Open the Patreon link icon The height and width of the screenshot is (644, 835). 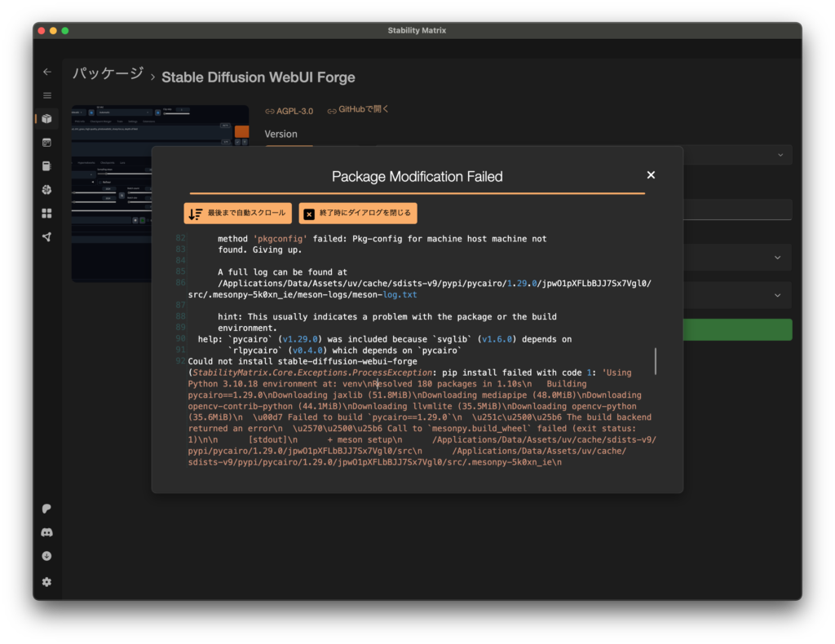point(46,509)
